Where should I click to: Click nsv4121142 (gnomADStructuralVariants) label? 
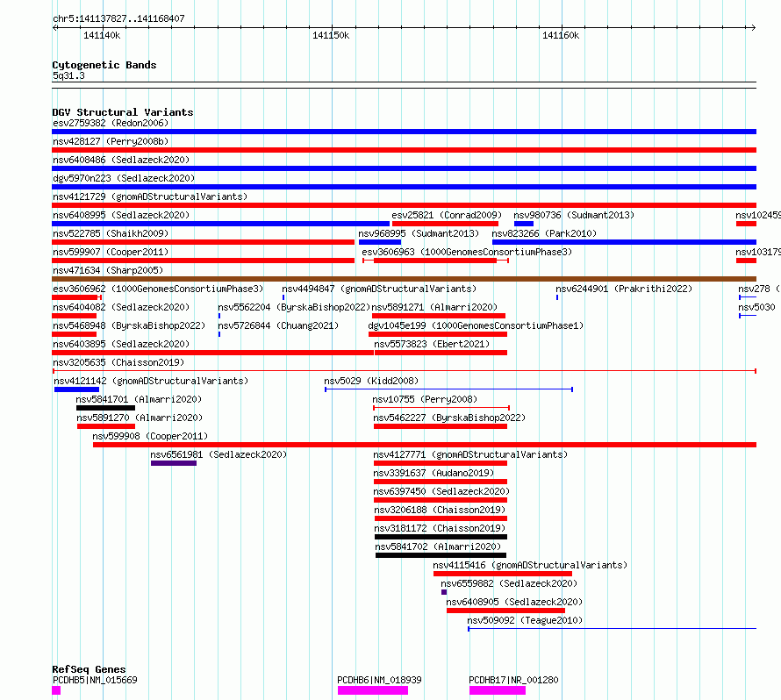click(151, 381)
